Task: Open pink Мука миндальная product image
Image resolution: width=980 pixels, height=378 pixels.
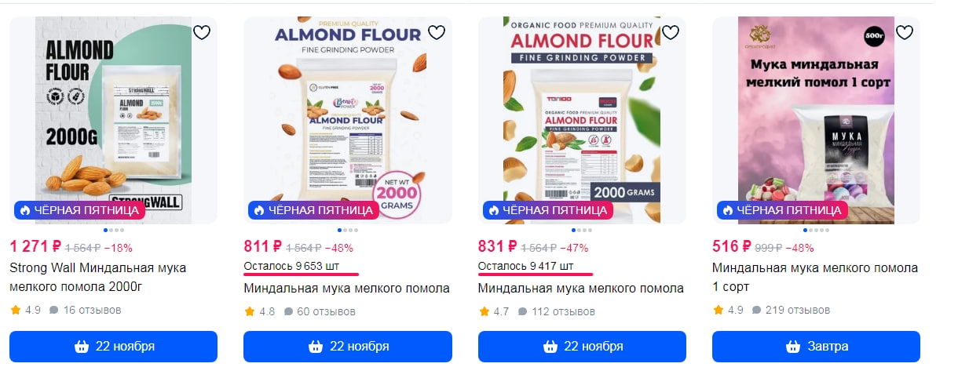Action: (816, 120)
